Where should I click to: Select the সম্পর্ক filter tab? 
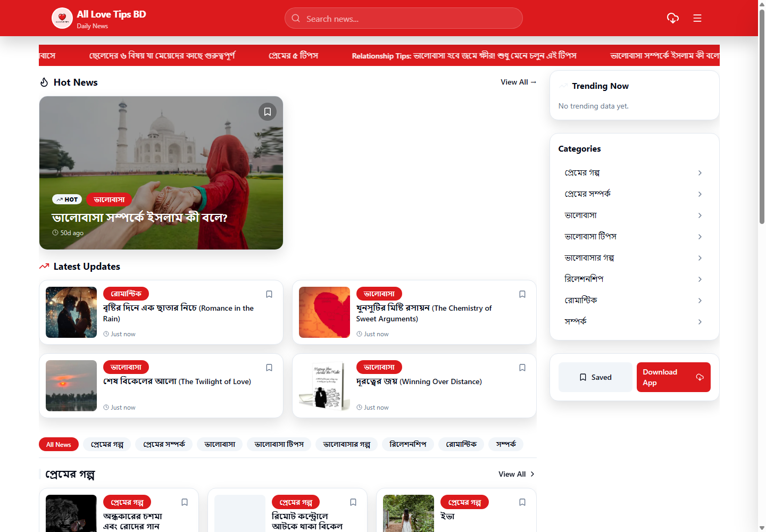(506, 444)
